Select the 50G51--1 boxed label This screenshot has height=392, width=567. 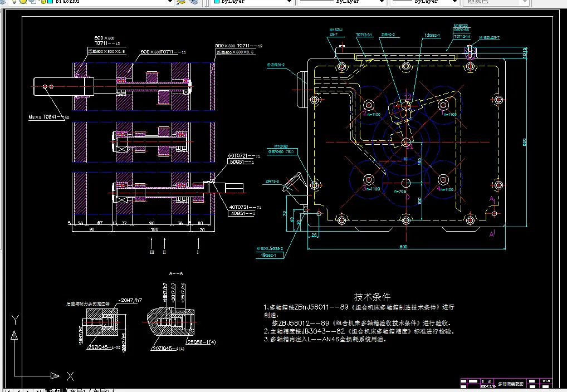coord(241,162)
